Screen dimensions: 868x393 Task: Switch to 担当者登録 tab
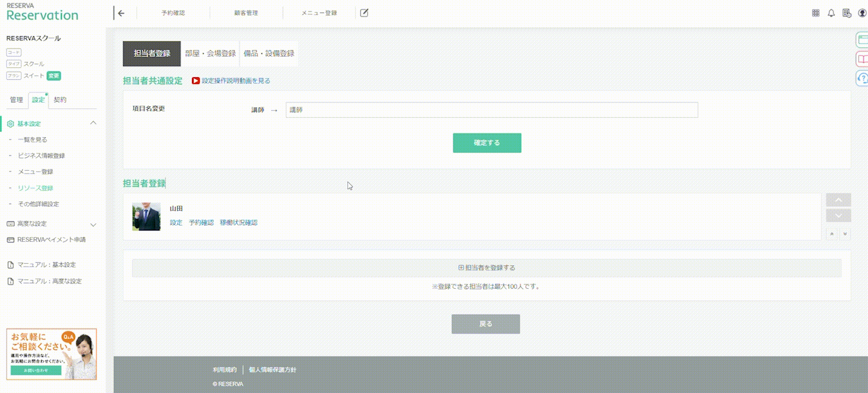pyautogui.click(x=152, y=54)
